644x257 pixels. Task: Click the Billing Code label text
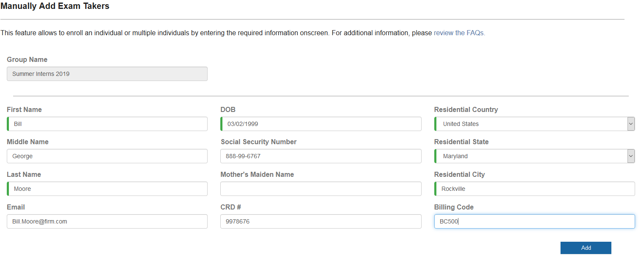point(454,207)
